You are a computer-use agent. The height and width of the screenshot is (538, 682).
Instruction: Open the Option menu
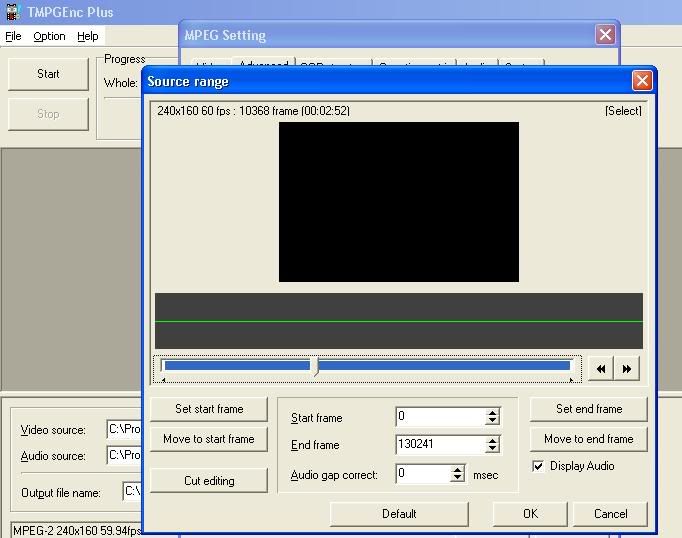click(x=49, y=36)
